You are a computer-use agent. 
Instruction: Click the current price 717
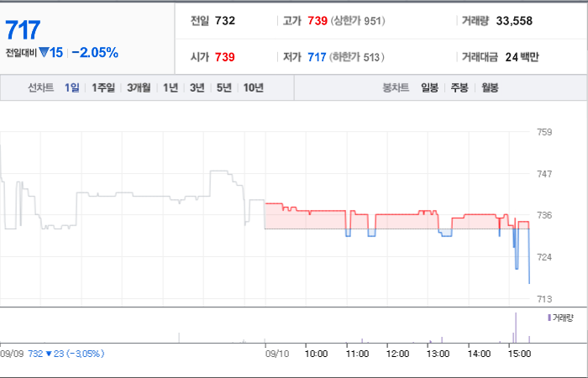[23, 30]
